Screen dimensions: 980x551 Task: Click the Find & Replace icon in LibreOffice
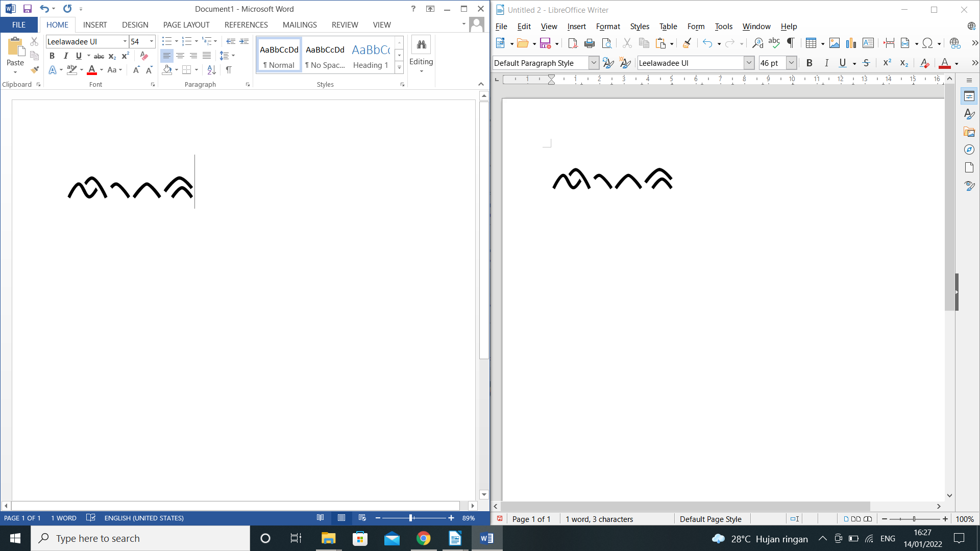coord(757,43)
